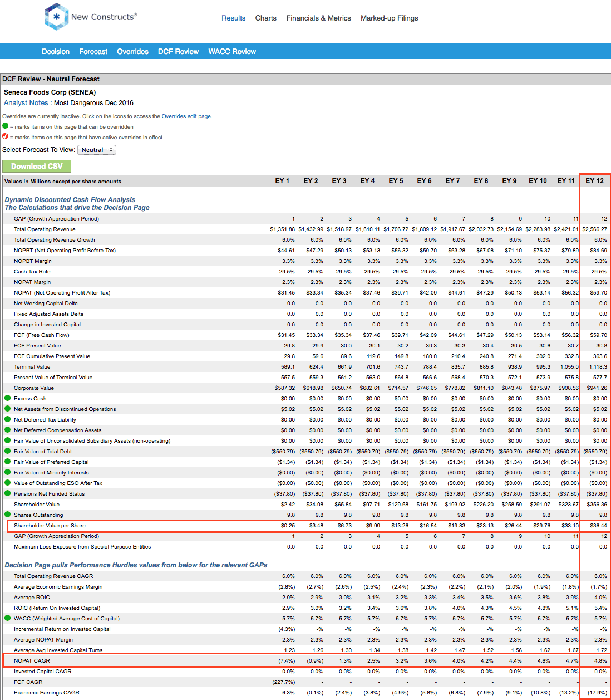The image size is (611, 700).
Task: Click the EY 1 column header
Action: 283,181
